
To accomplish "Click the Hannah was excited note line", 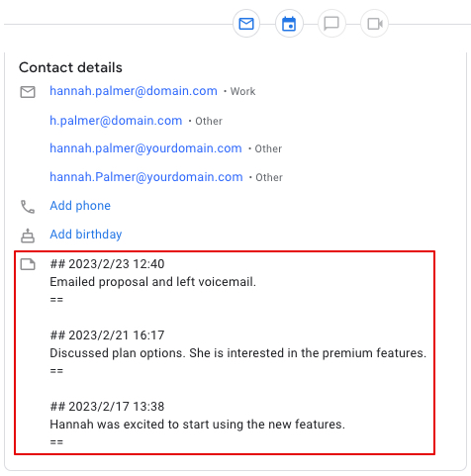I will (197, 425).
